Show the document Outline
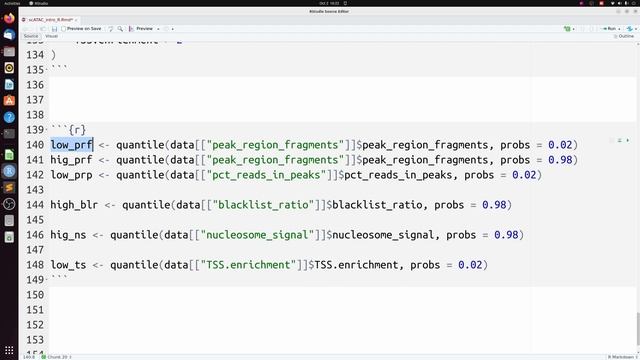The image size is (640, 360). 624,36
